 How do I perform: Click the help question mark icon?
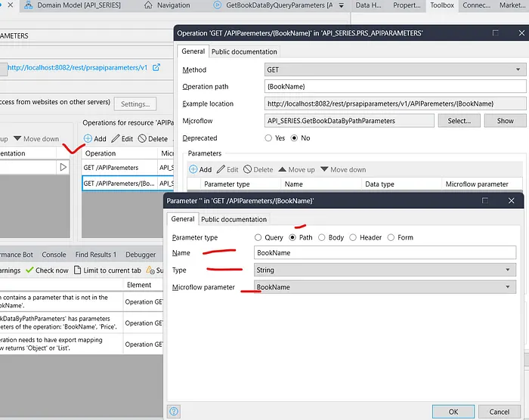click(x=175, y=412)
